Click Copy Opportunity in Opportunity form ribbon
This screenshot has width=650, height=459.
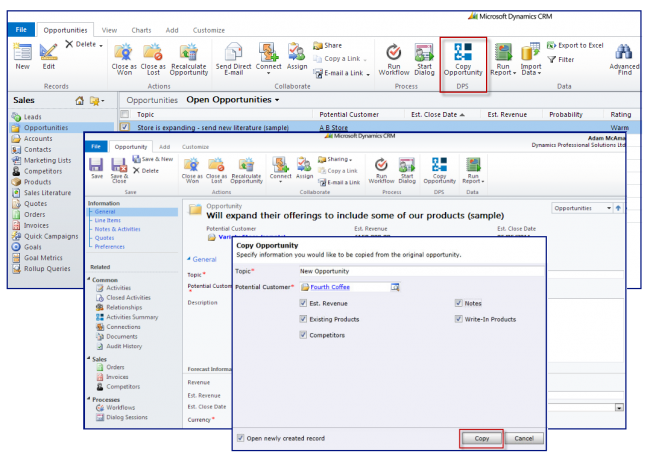[x=439, y=170]
